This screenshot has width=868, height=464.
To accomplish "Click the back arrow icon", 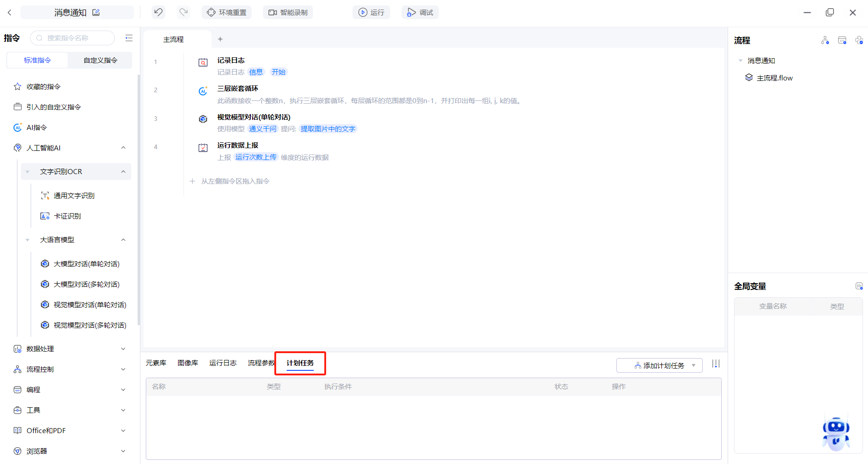I will click(x=10, y=13).
